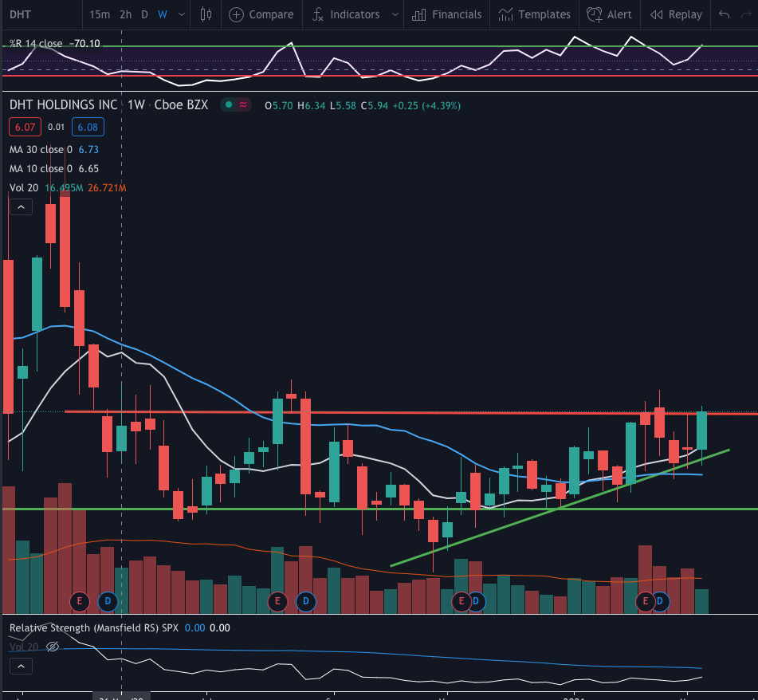Click the first earnings E marker
This screenshot has height=700, width=758.
coord(80,602)
